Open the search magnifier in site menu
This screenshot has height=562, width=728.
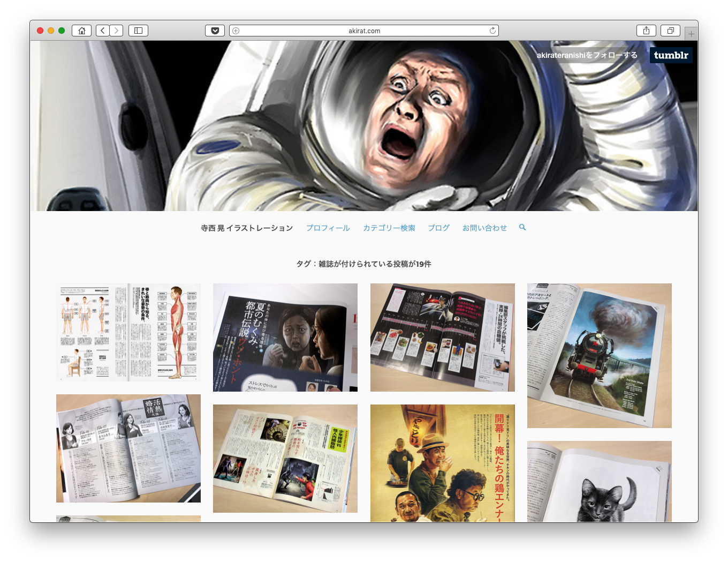tap(522, 227)
